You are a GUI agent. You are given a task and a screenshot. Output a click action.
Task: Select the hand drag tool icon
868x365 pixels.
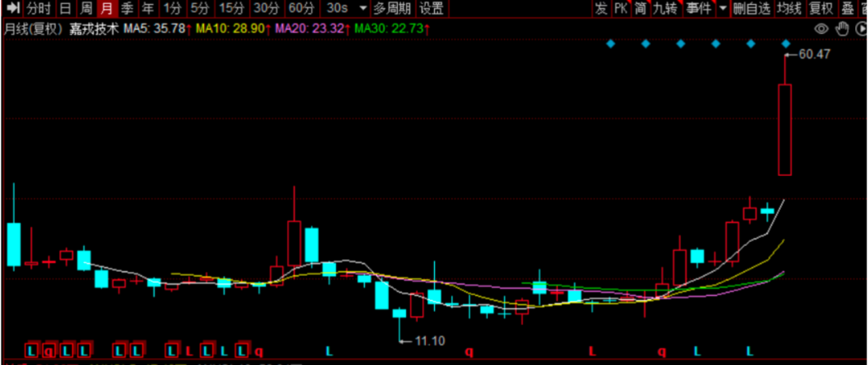pos(841,29)
